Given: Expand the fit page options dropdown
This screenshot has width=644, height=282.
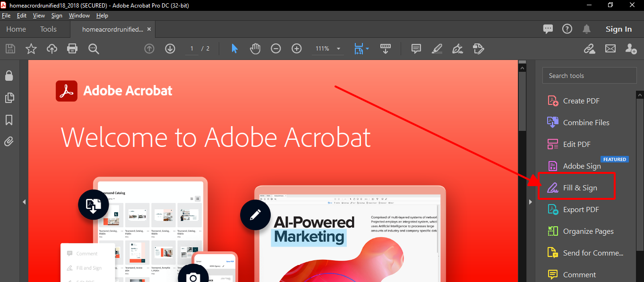Looking at the screenshot, I should point(367,49).
